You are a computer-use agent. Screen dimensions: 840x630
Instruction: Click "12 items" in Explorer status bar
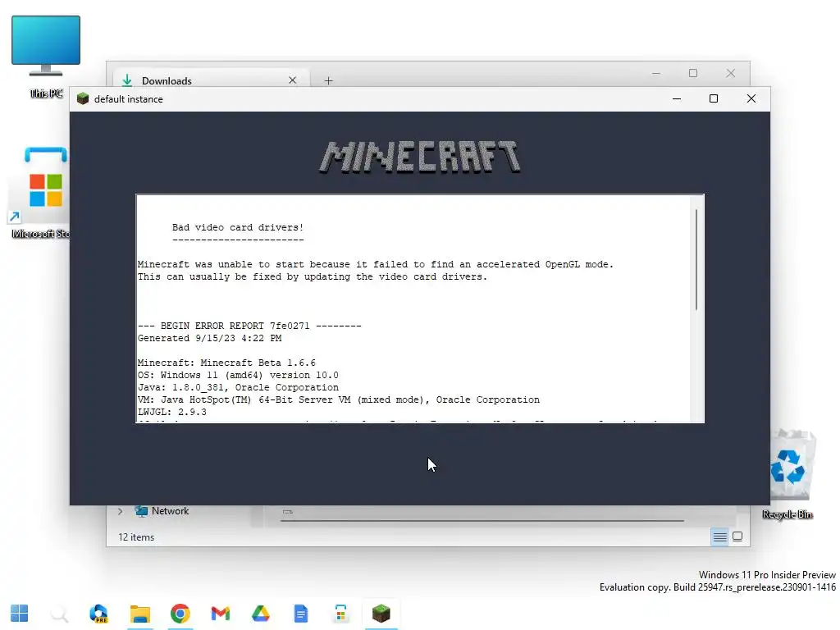pos(136,536)
